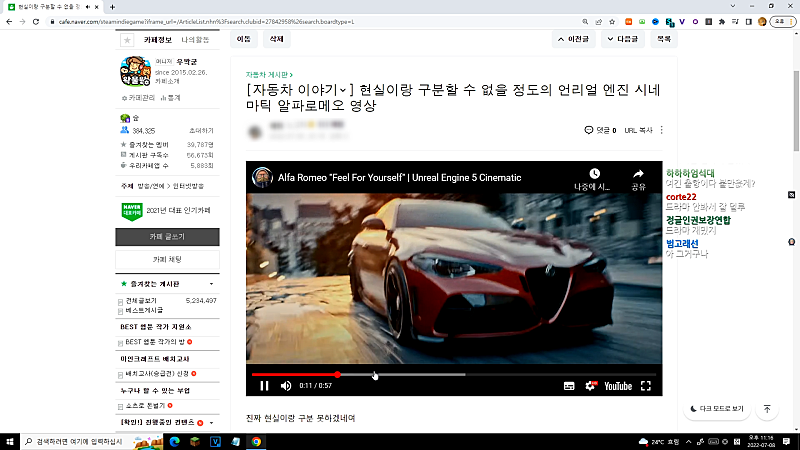800x450 pixels.
Task: Click the 삭제 delete button
Action: pos(275,39)
